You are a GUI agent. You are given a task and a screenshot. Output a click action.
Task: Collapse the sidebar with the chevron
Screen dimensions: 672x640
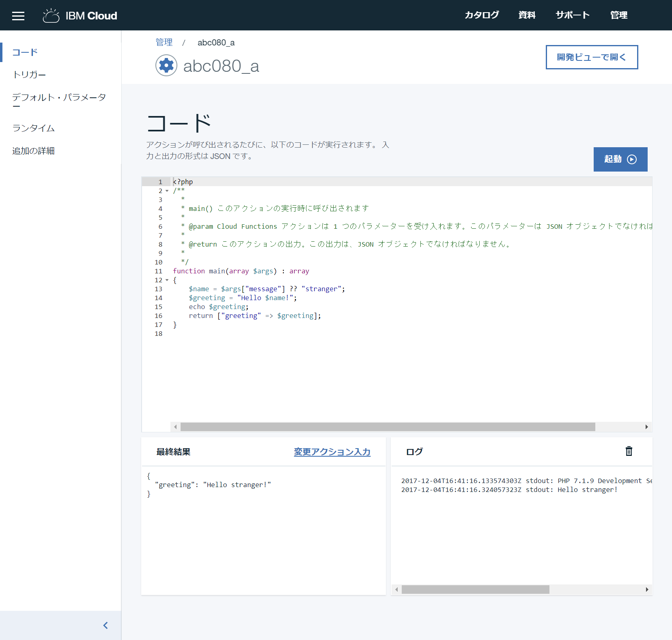(106, 625)
